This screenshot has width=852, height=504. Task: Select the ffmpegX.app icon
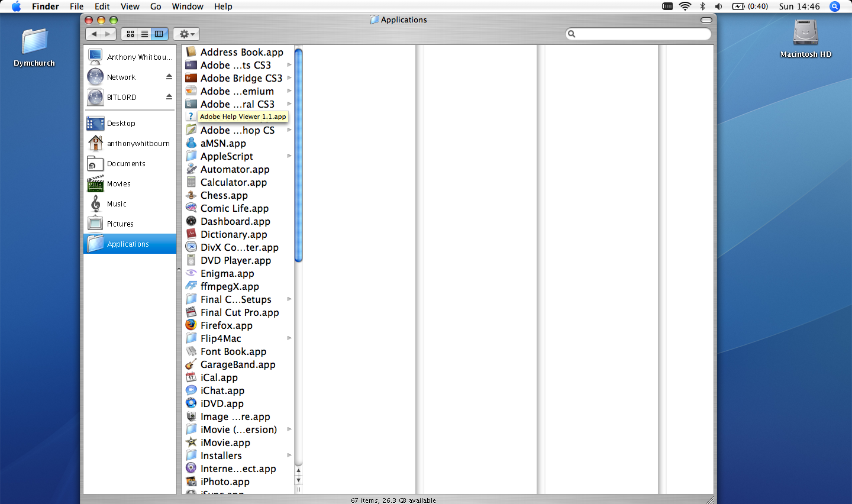click(x=191, y=286)
